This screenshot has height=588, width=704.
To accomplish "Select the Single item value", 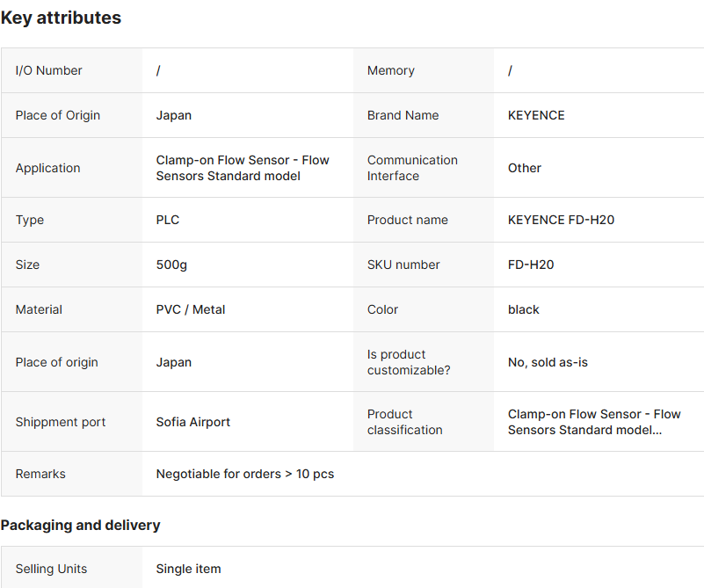I will click(188, 569).
